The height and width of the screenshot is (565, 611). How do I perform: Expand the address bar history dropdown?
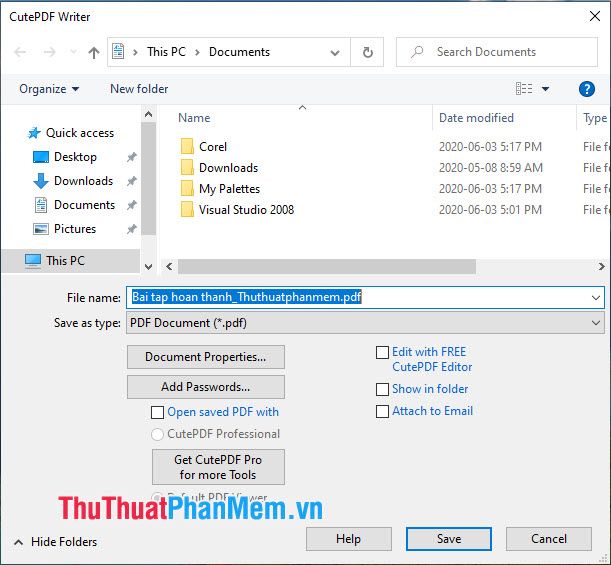pyautogui.click(x=335, y=52)
